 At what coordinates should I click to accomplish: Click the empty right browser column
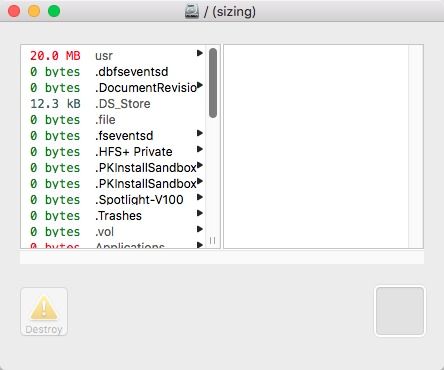316,146
